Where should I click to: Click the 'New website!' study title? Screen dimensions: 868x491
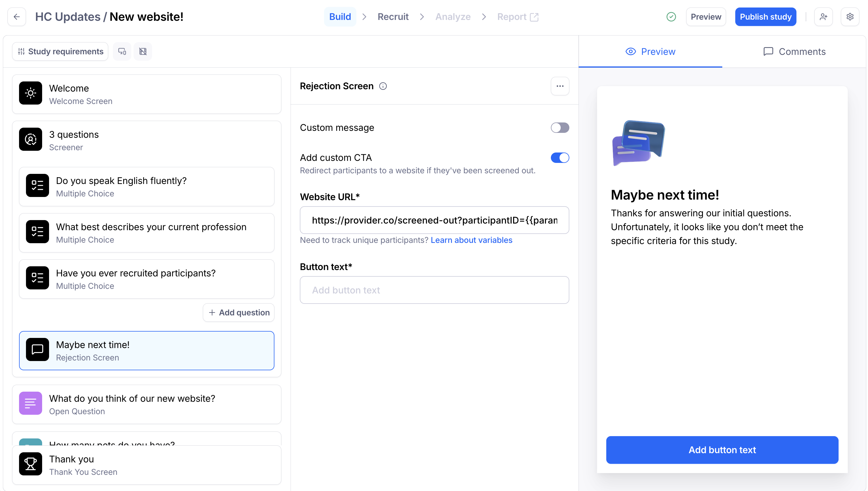coord(146,16)
